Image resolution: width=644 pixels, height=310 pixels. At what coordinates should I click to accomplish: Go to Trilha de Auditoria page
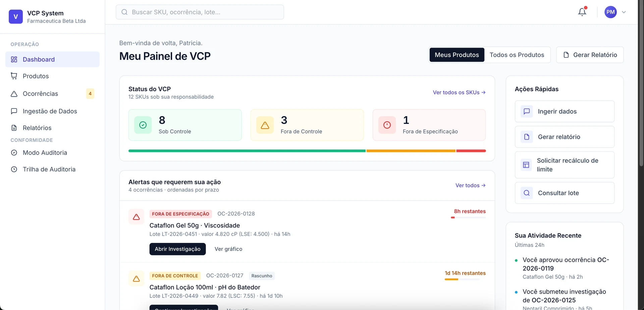(49, 169)
